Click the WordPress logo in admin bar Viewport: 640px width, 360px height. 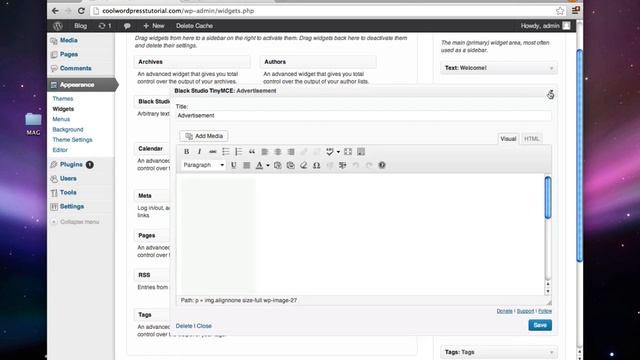(58, 26)
